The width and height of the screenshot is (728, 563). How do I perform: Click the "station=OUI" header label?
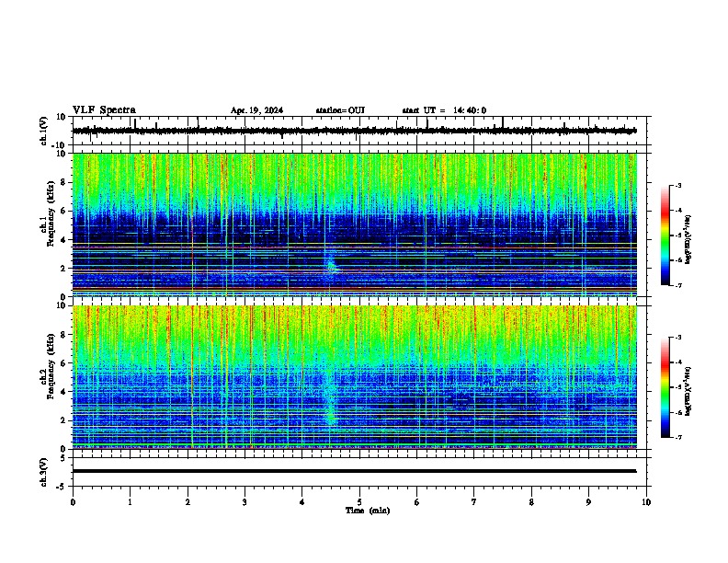(340, 110)
